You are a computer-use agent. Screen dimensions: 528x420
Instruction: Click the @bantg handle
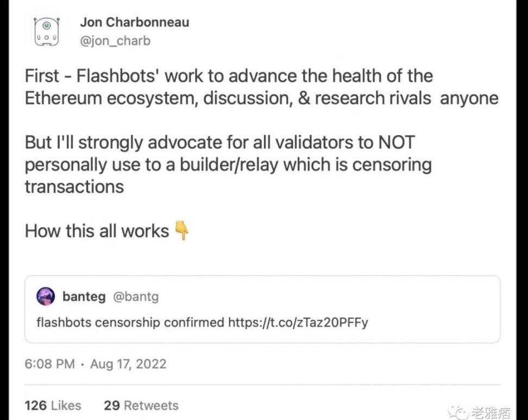(x=136, y=297)
